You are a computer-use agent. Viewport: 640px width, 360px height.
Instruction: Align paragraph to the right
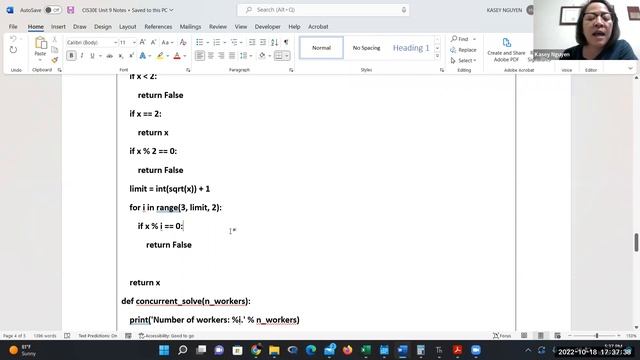pos(221,56)
